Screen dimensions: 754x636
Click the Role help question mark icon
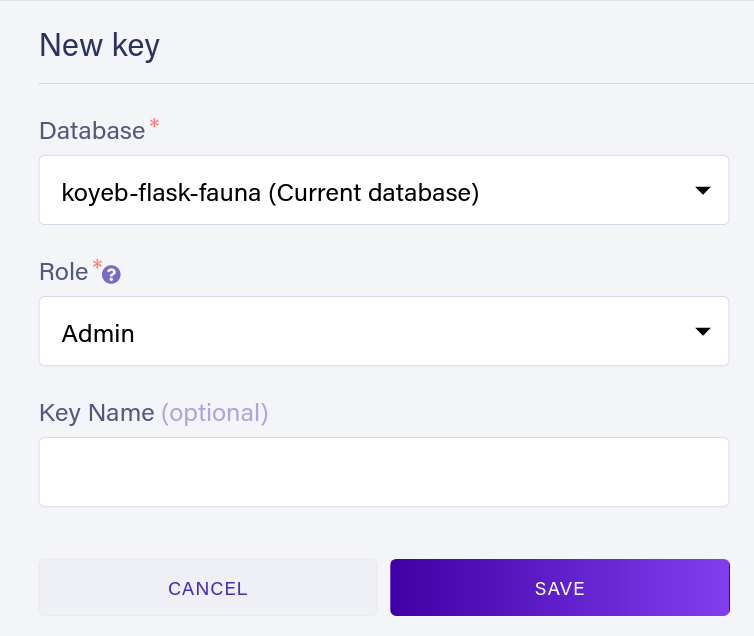pyautogui.click(x=111, y=275)
